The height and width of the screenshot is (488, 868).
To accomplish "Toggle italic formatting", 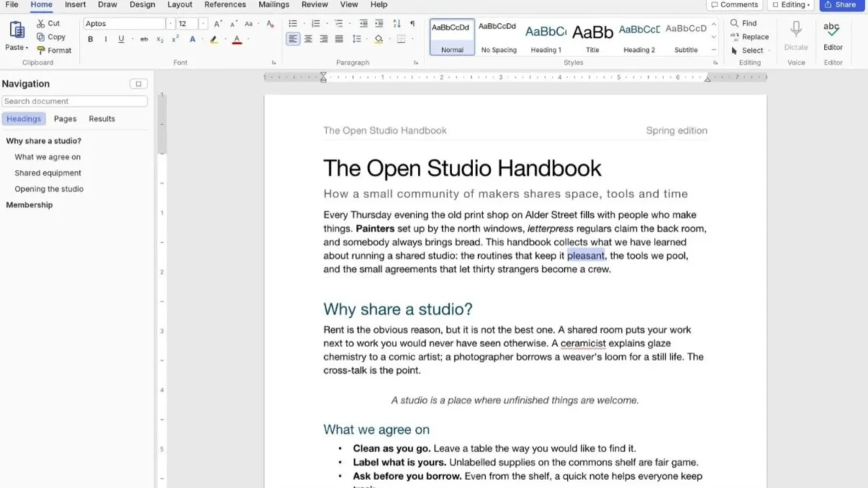I will coord(106,39).
